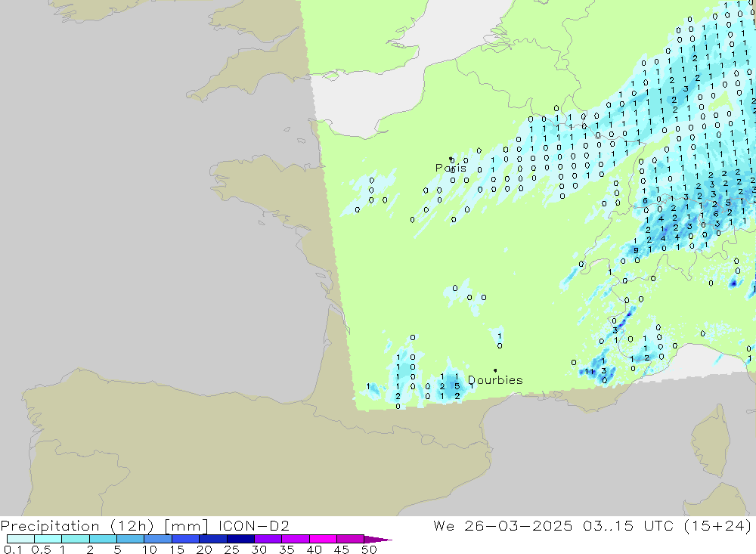Select the 5–10 mm blue legend swatch

point(130,539)
